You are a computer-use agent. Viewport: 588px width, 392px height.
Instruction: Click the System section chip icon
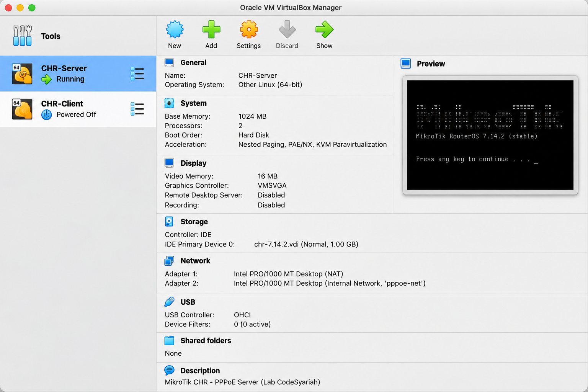pyautogui.click(x=169, y=103)
